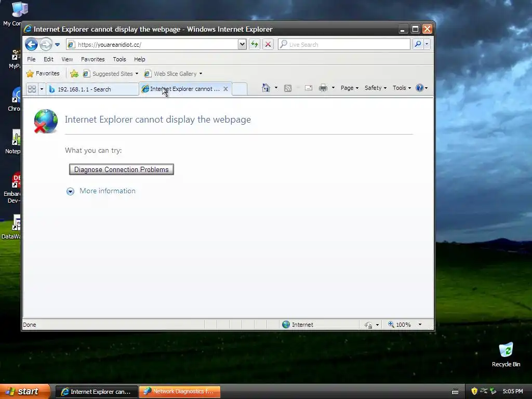Image resolution: width=532 pixels, height=399 pixels.
Task: Open the recent pages dropdown arrow
Action: coord(57,45)
